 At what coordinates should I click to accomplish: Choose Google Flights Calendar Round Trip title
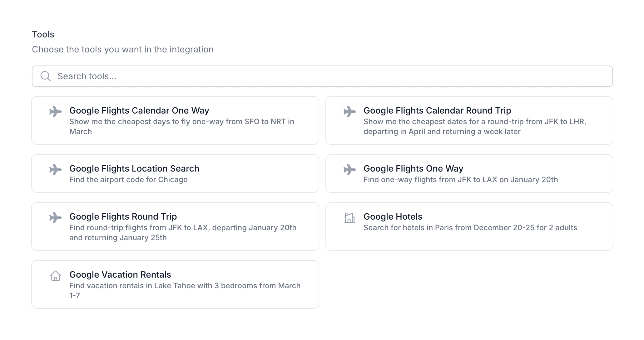pos(437,110)
